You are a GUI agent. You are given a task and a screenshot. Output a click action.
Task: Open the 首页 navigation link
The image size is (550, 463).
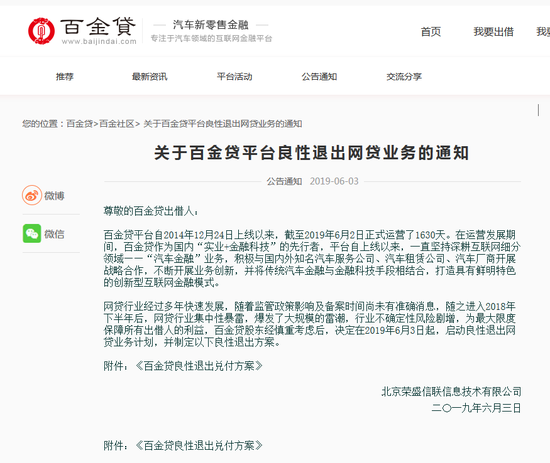tap(431, 32)
